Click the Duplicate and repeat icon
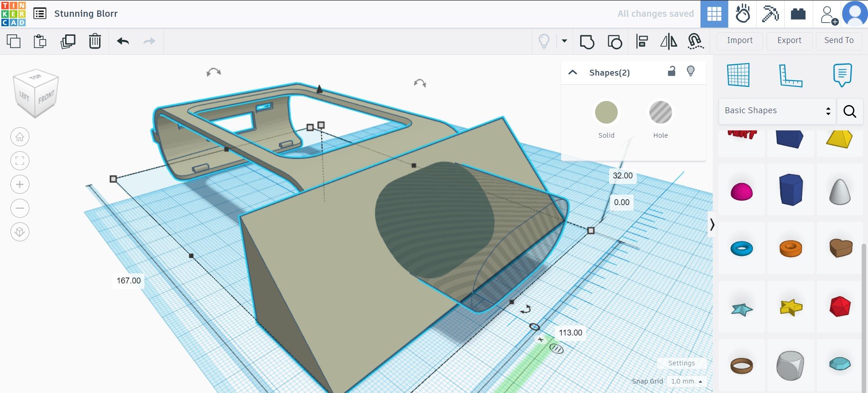This screenshot has width=868, height=393. pos(68,41)
